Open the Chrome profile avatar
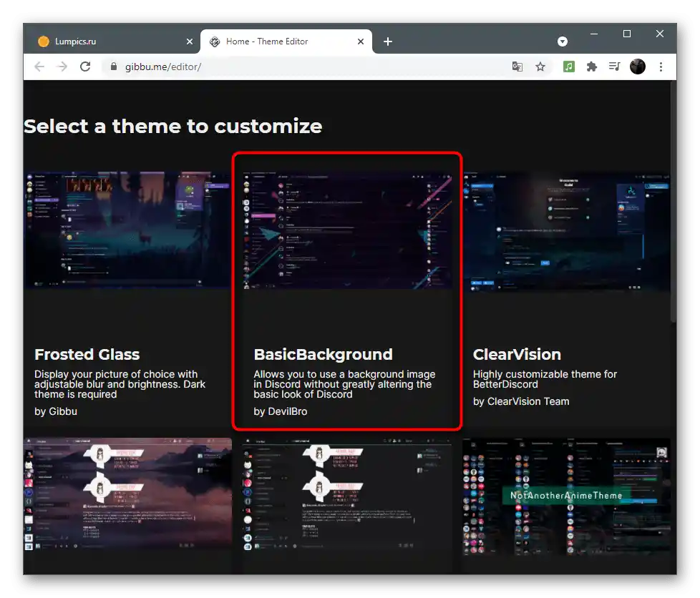 [x=638, y=67]
